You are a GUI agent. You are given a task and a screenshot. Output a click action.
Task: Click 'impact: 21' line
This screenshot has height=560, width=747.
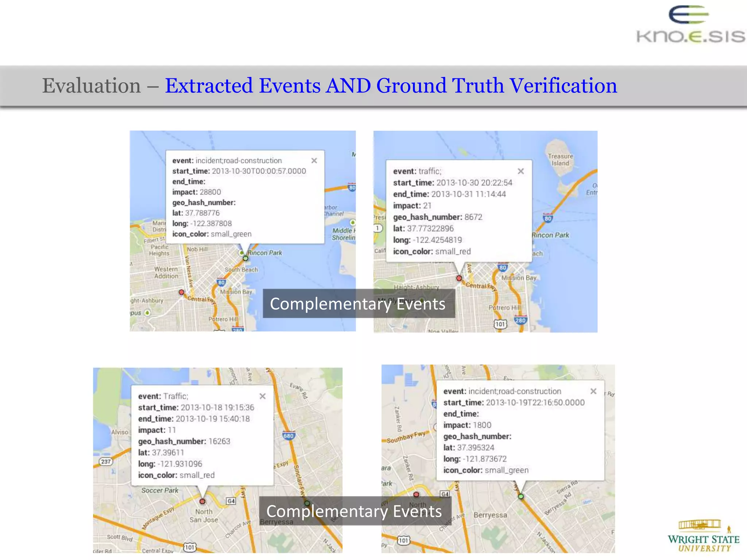pos(412,206)
